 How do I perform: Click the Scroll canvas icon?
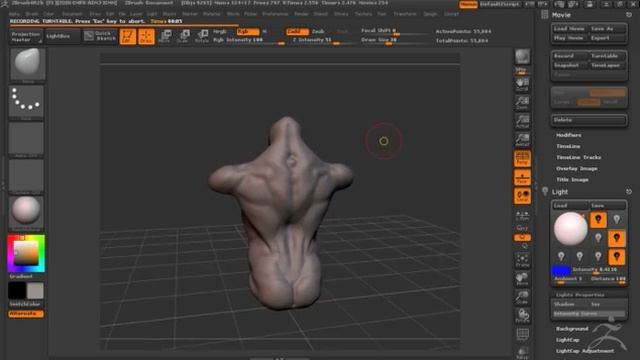[x=522, y=84]
